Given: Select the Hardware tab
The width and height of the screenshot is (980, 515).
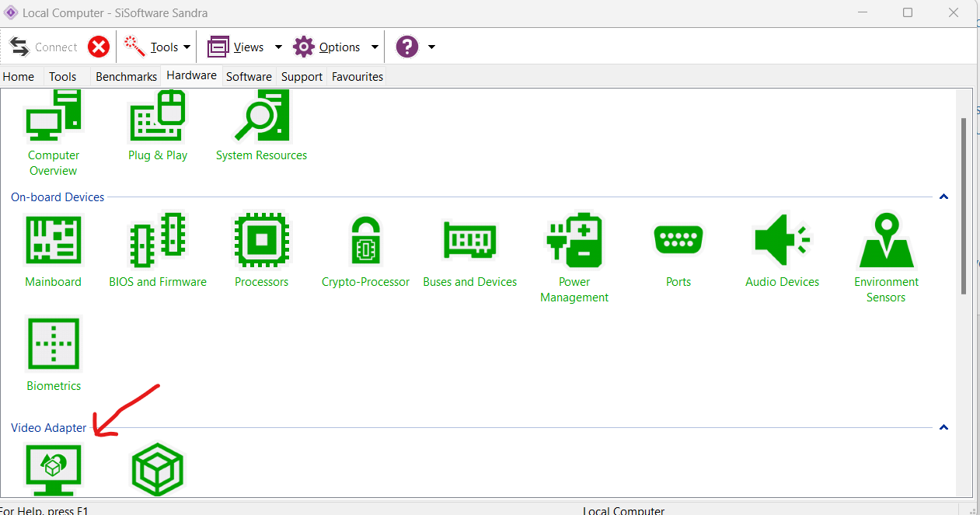Looking at the screenshot, I should [x=191, y=75].
